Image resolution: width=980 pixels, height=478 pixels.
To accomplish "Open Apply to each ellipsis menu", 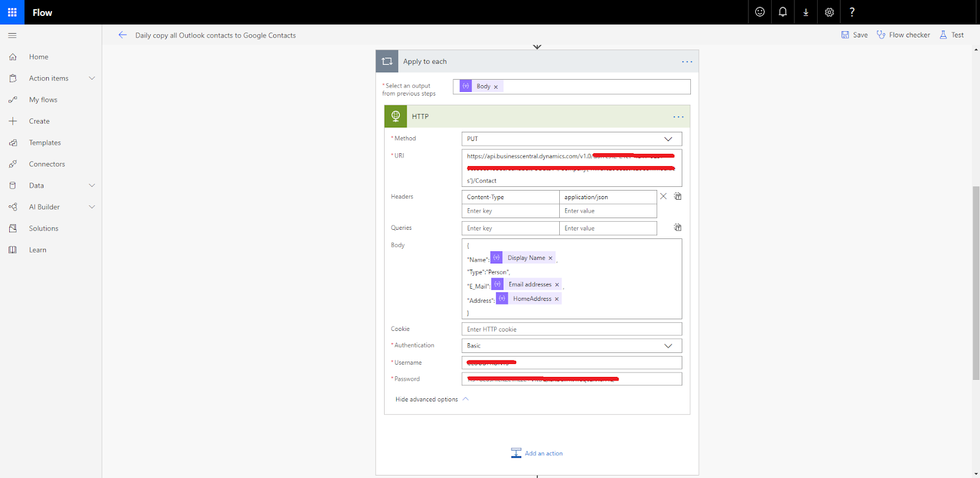I will 687,61.
